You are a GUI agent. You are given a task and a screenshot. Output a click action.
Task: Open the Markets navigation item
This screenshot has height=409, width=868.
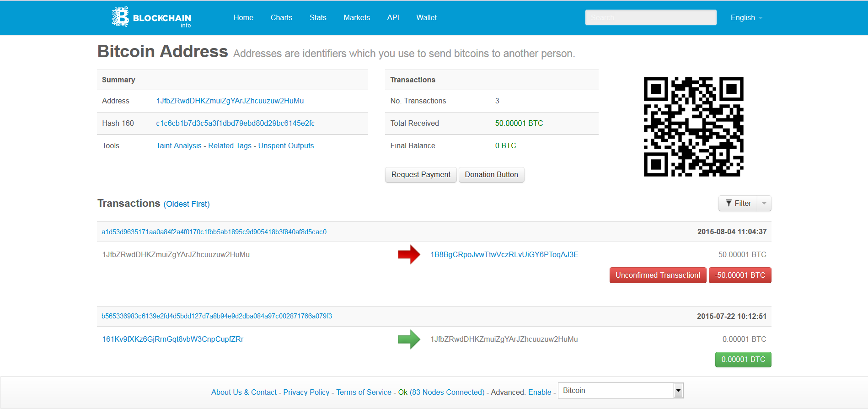tap(357, 17)
